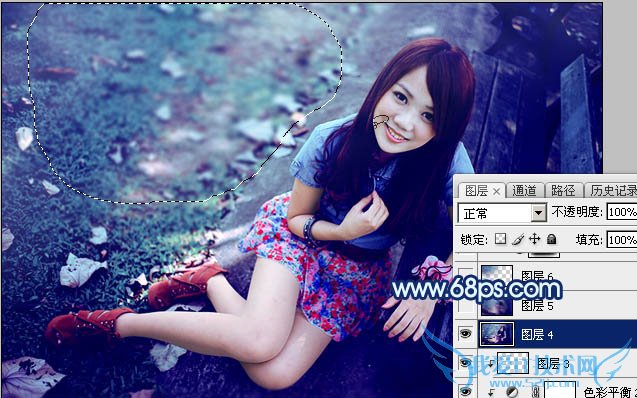The width and height of the screenshot is (637, 398).
Task: Select layer named 图层 3
Action: 553,363
